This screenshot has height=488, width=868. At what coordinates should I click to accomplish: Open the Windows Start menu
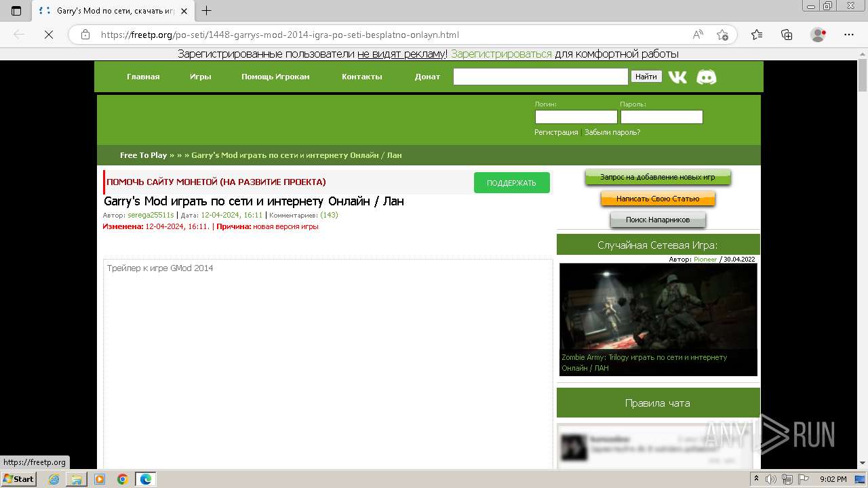(x=19, y=479)
